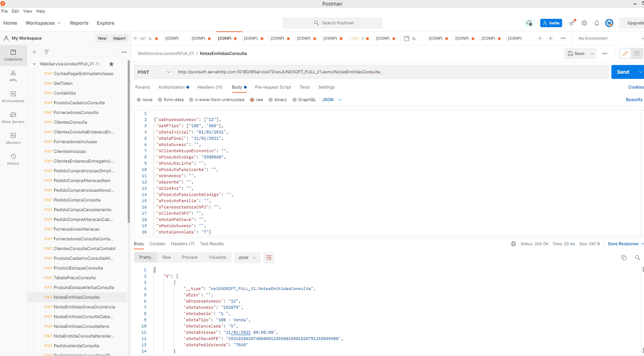Click the request URL input field
The image size is (644, 356).
(x=390, y=72)
